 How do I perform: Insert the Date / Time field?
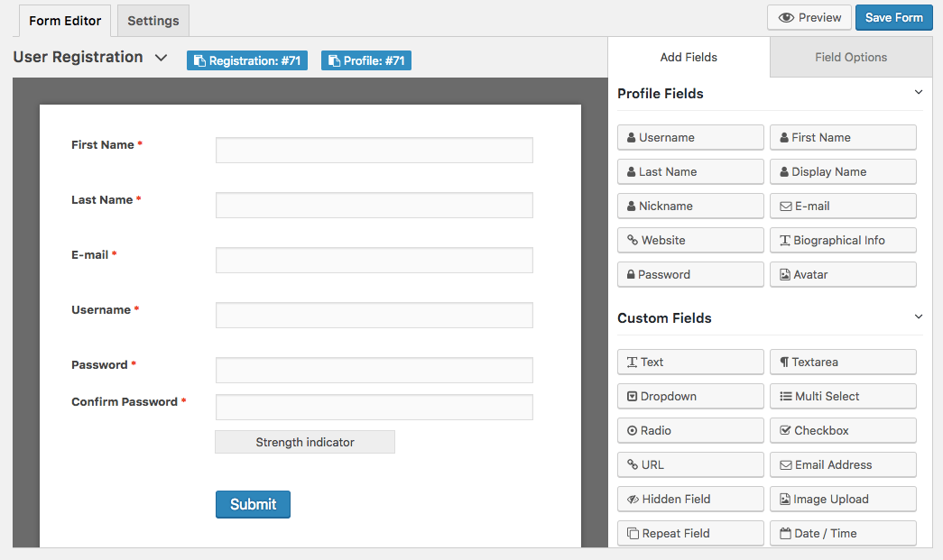[x=842, y=533]
